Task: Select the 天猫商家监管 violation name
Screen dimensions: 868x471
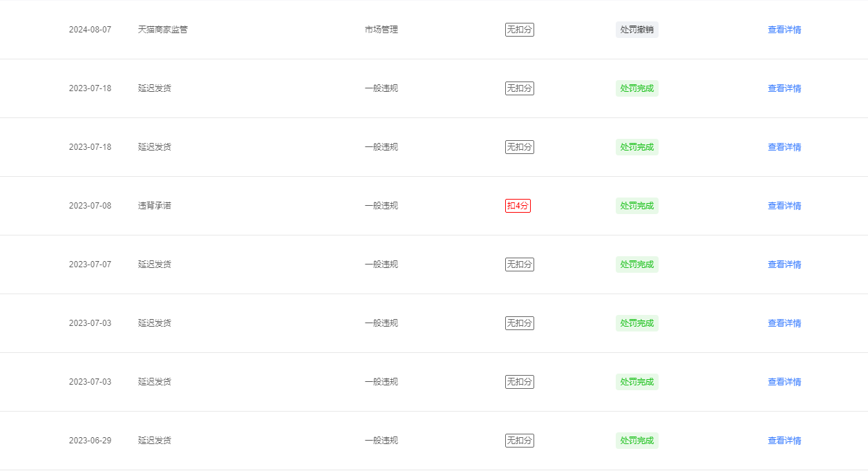Action: (162, 30)
